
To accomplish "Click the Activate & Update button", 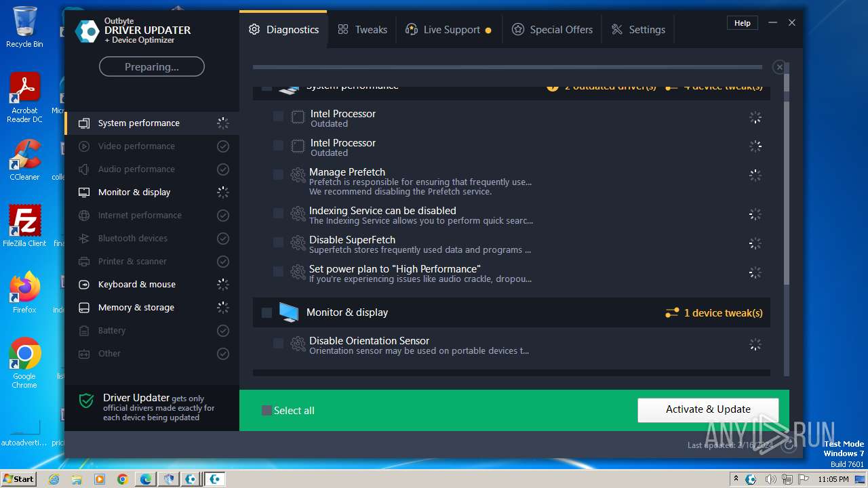I will 708,409.
